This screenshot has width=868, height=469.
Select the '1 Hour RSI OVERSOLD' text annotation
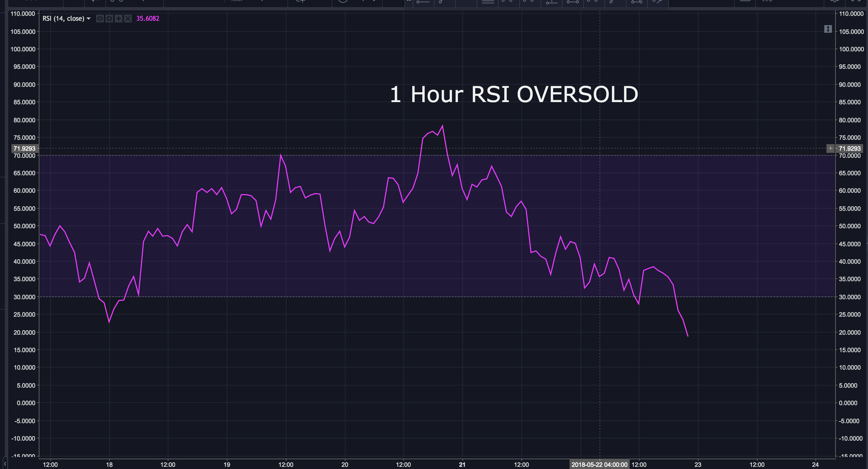click(x=514, y=94)
